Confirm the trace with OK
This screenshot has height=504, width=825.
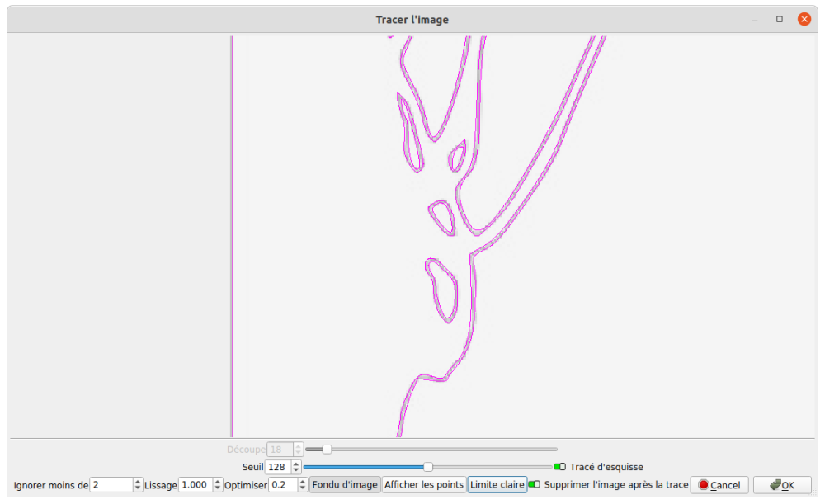pos(782,485)
